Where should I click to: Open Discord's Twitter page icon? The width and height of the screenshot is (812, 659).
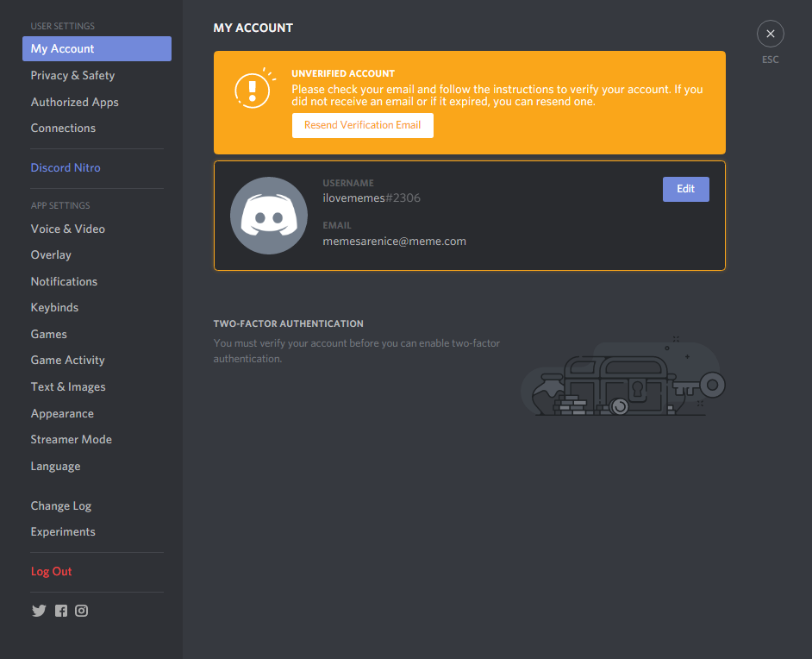pos(39,611)
